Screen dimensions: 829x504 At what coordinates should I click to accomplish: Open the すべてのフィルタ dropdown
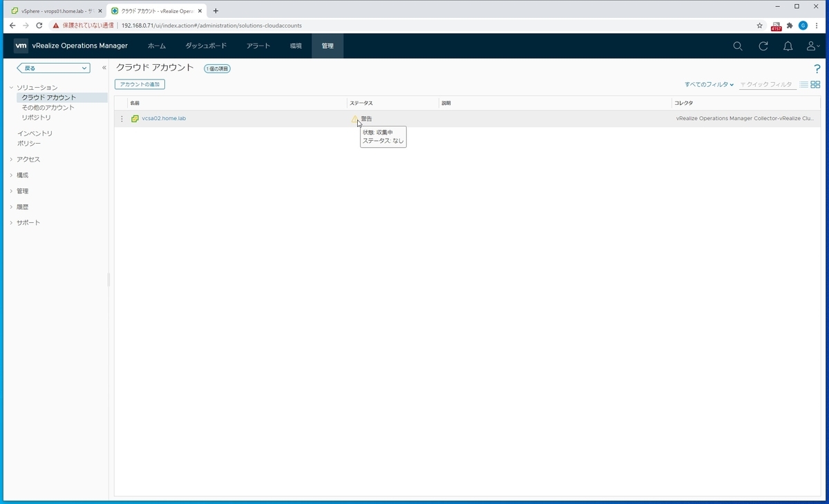[709, 84]
